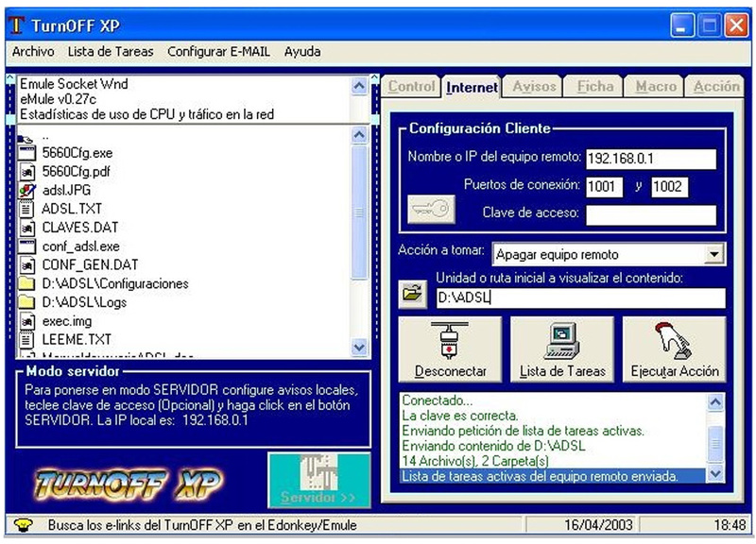
Task: Click the image icon beside adsl.JPG
Action: (x=26, y=191)
